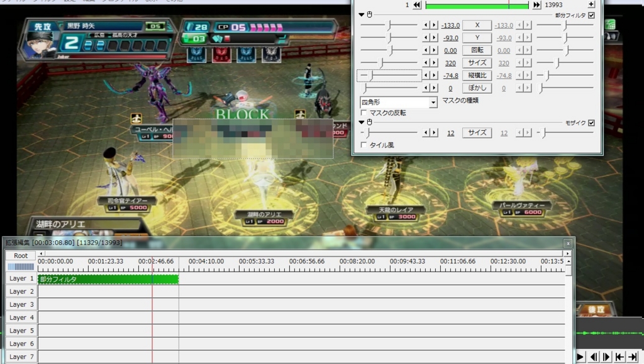Viewport: 644px width, 364px height.
Task: Open Y parameter movement button
Action: tap(477, 38)
